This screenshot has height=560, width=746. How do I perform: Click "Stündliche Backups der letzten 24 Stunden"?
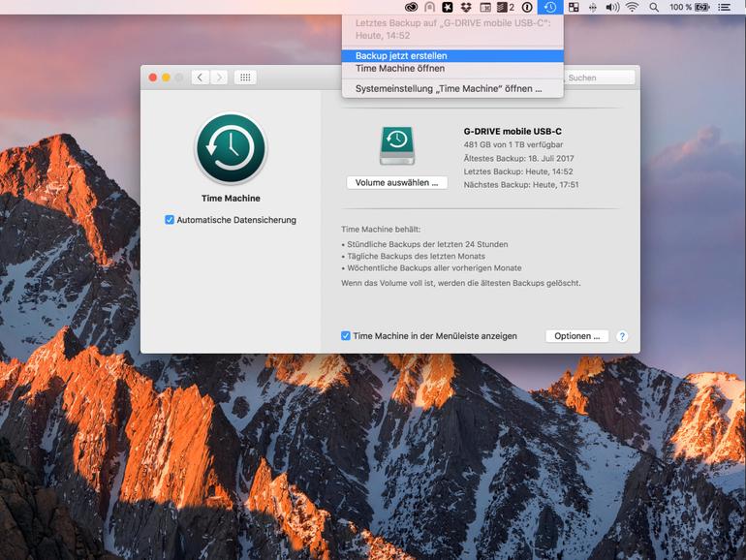tap(427, 244)
